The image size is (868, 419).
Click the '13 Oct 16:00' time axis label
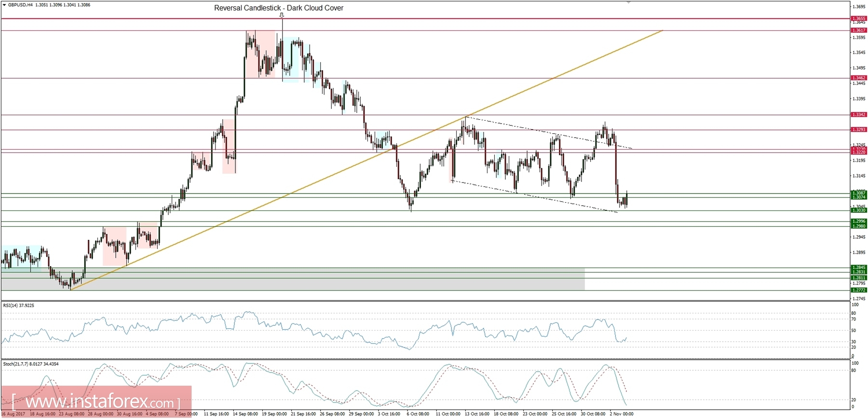(477, 414)
